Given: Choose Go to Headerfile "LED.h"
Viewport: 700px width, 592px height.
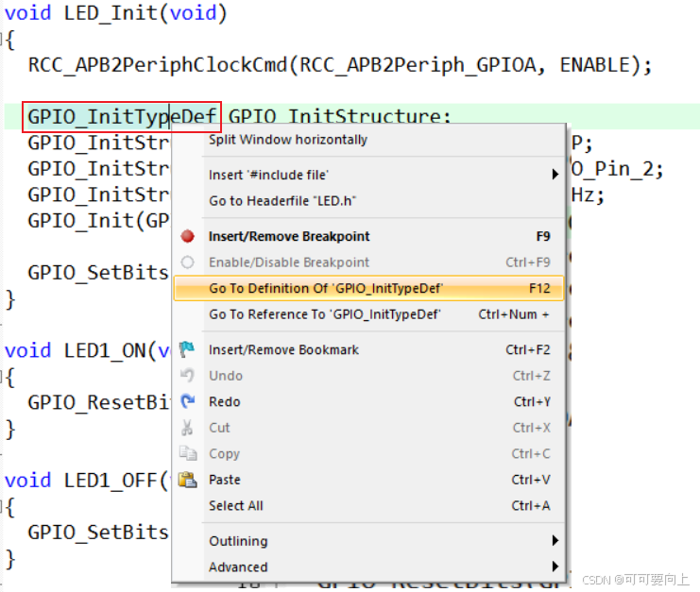Looking at the screenshot, I should tap(368, 201).
